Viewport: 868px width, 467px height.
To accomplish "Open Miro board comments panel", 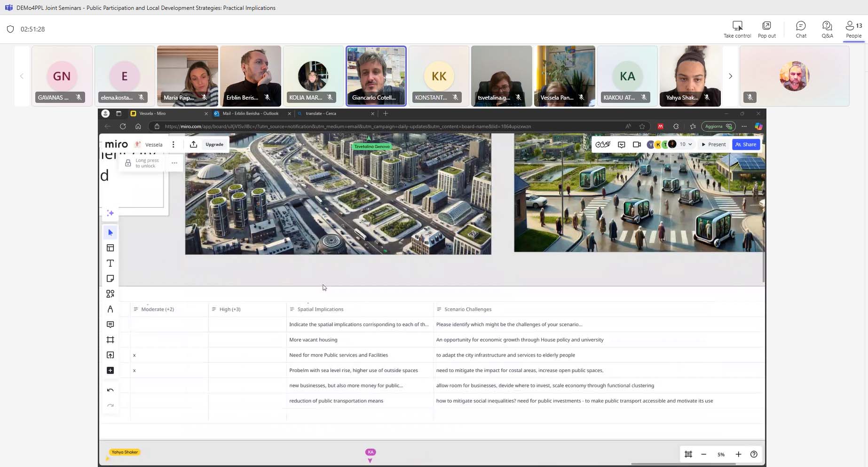I will [622, 145].
